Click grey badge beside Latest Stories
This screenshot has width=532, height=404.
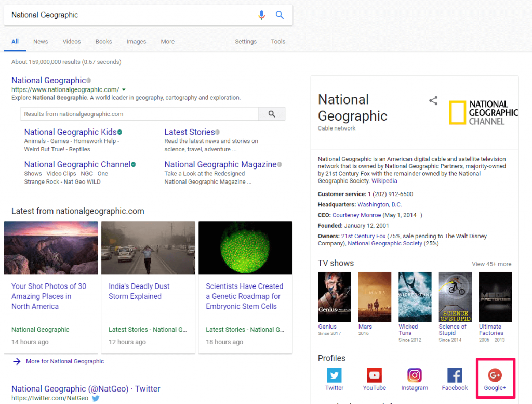[x=218, y=132]
